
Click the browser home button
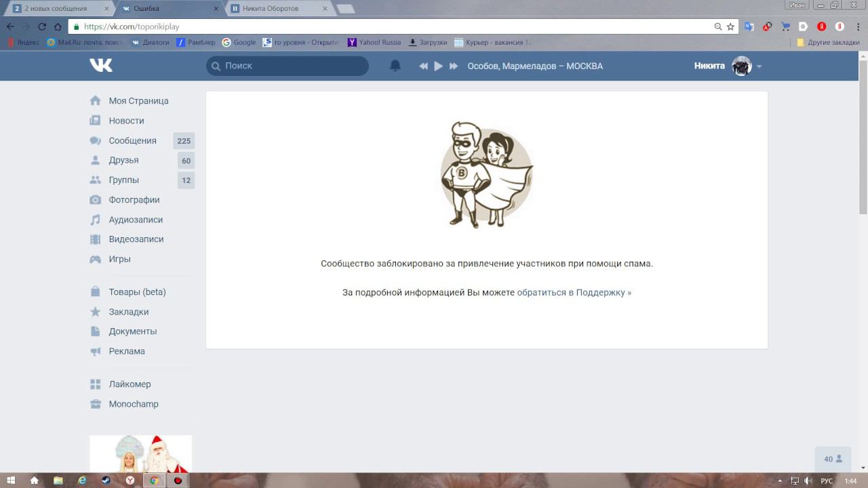click(x=58, y=26)
